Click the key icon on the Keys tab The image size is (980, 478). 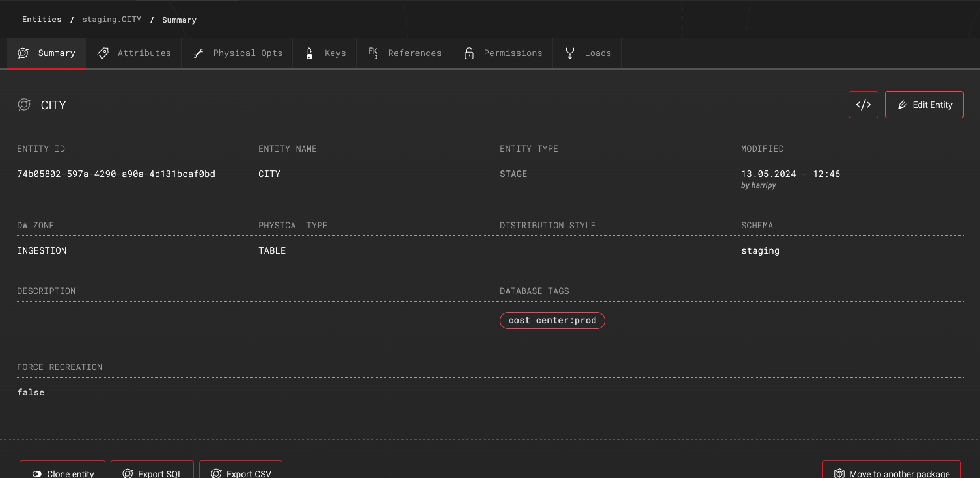point(309,53)
